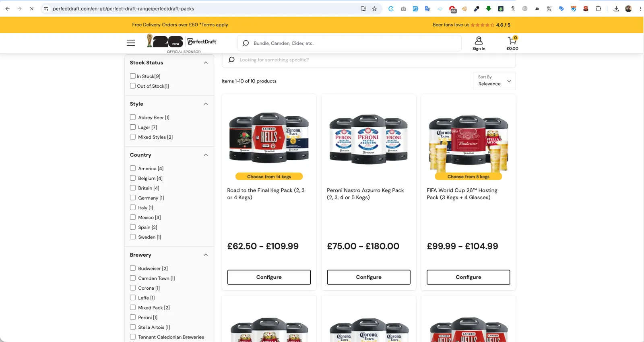Collapse the Stock Status filter section

click(x=206, y=63)
